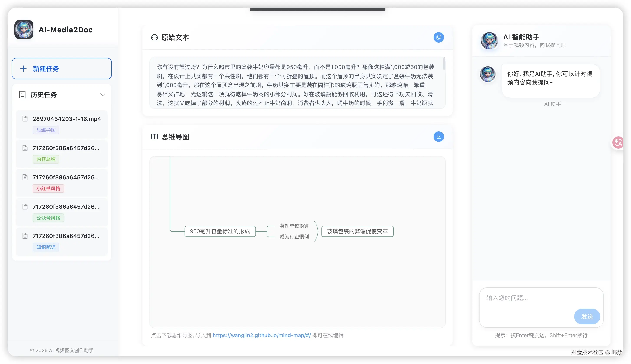Image resolution: width=631 pixels, height=364 pixels.
Task: Click the book icon beside 思维导图
Action: coord(154,137)
